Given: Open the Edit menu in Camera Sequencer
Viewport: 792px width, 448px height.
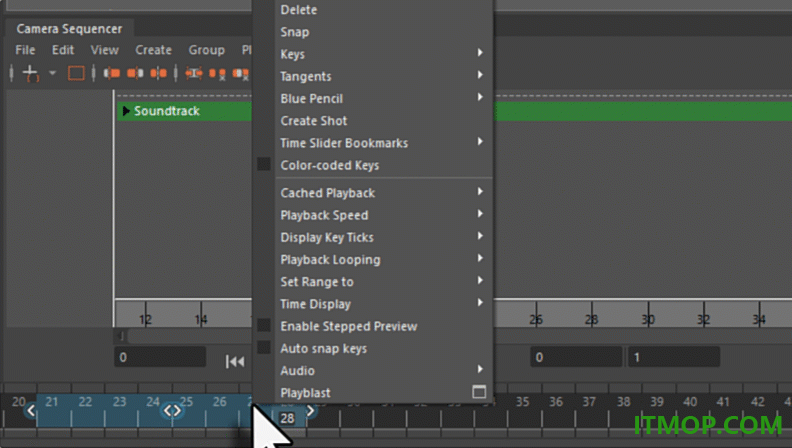Looking at the screenshot, I should pos(63,50).
